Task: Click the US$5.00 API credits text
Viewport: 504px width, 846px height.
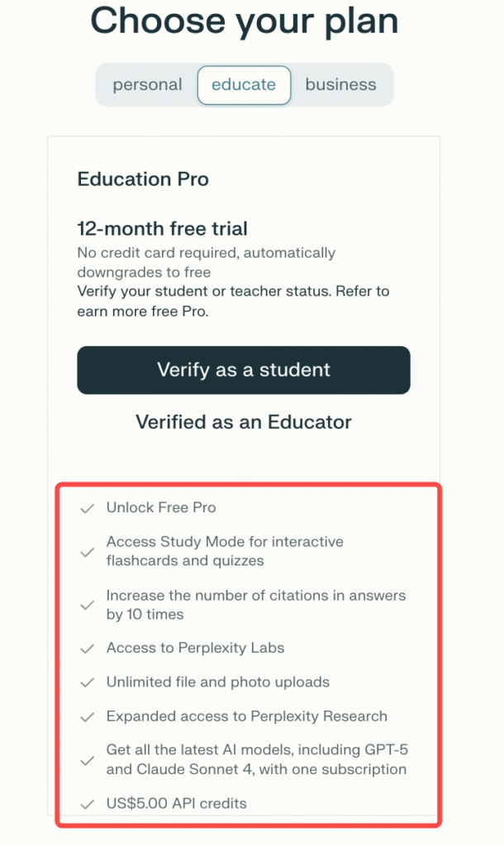Action: pyautogui.click(x=176, y=803)
